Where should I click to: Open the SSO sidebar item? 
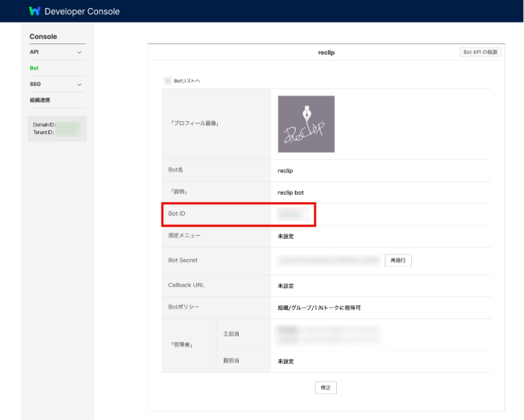pos(35,84)
